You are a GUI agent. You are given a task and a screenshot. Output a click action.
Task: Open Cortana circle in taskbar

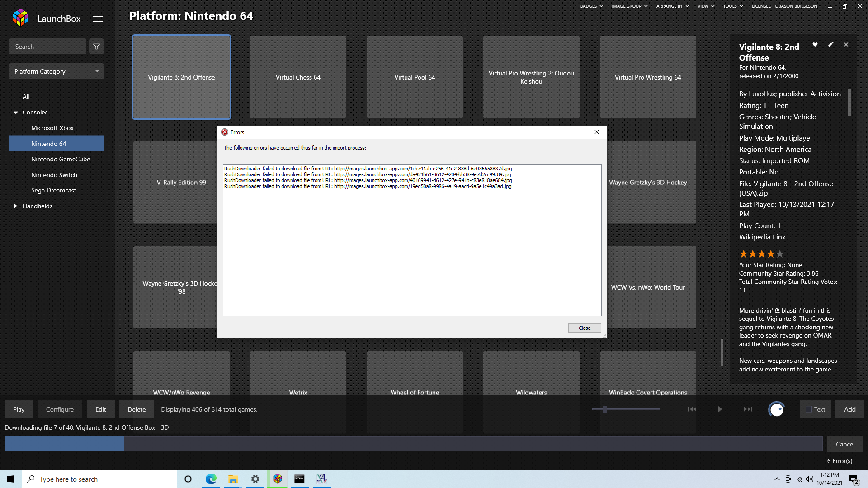click(188, 479)
